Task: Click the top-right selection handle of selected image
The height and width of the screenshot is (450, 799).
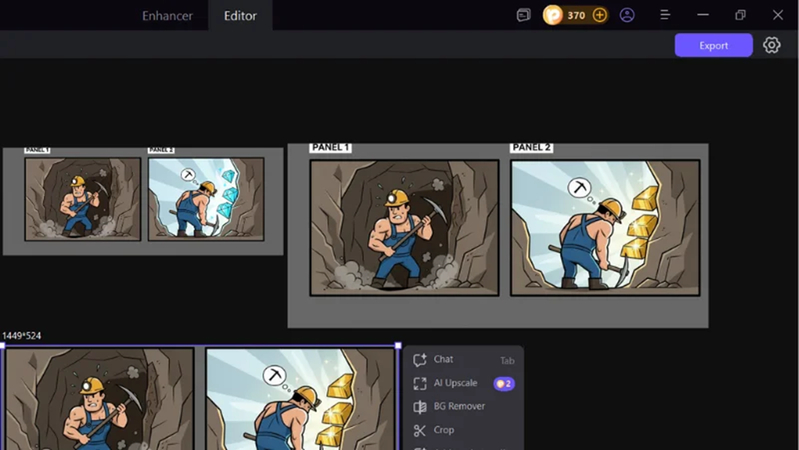Action: click(398, 346)
